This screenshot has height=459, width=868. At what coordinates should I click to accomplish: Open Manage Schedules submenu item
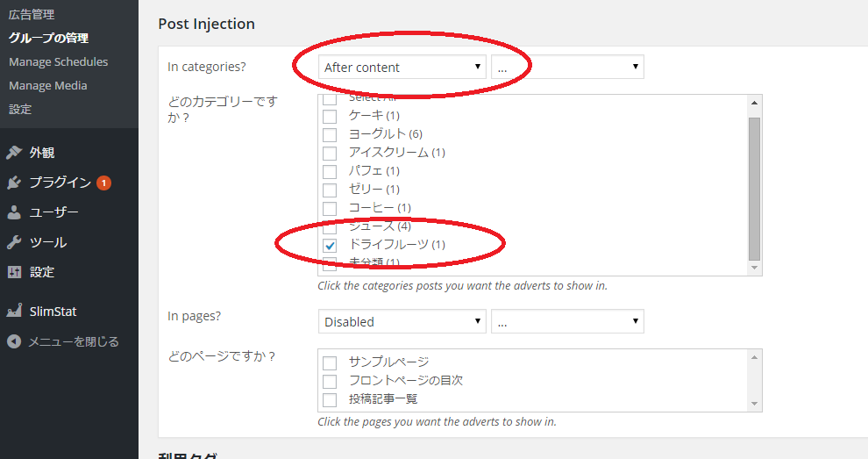58,62
